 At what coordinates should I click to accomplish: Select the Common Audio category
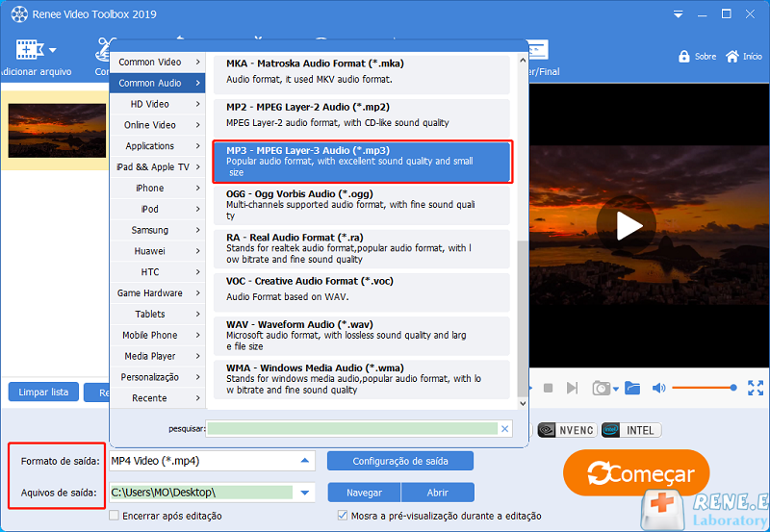[x=158, y=83]
